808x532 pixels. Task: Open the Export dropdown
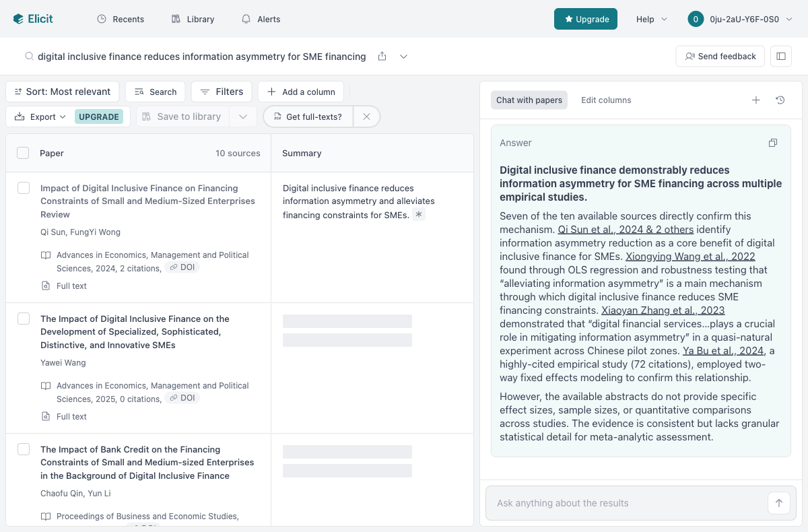coord(40,117)
